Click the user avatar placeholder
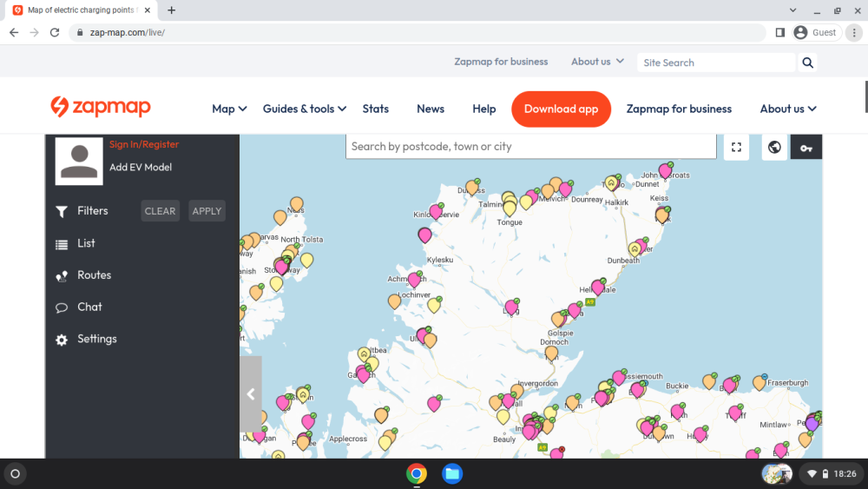 [79, 162]
